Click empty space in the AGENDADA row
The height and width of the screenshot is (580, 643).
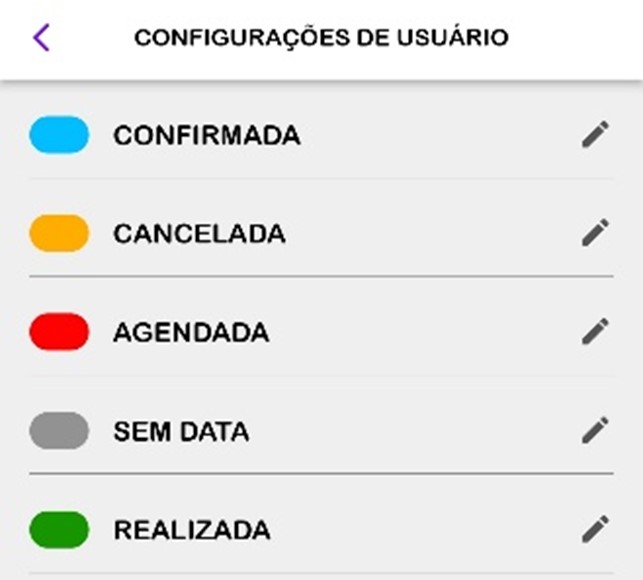coord(420,331)
